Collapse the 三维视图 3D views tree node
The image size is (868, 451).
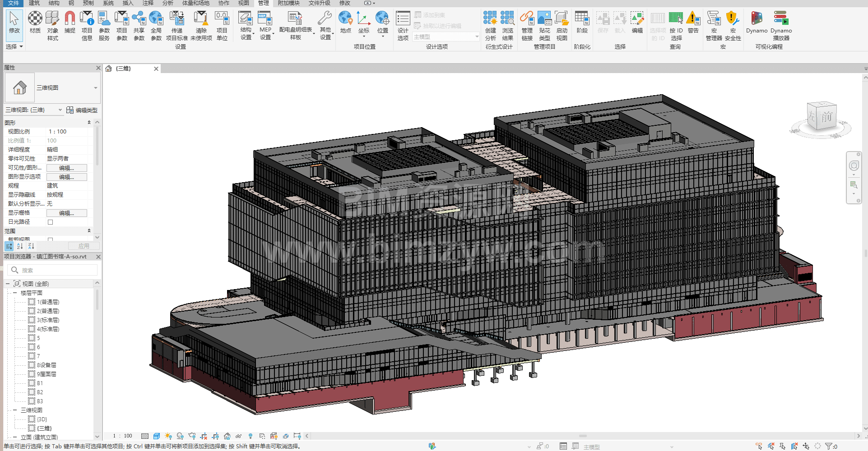pos(15,410)
